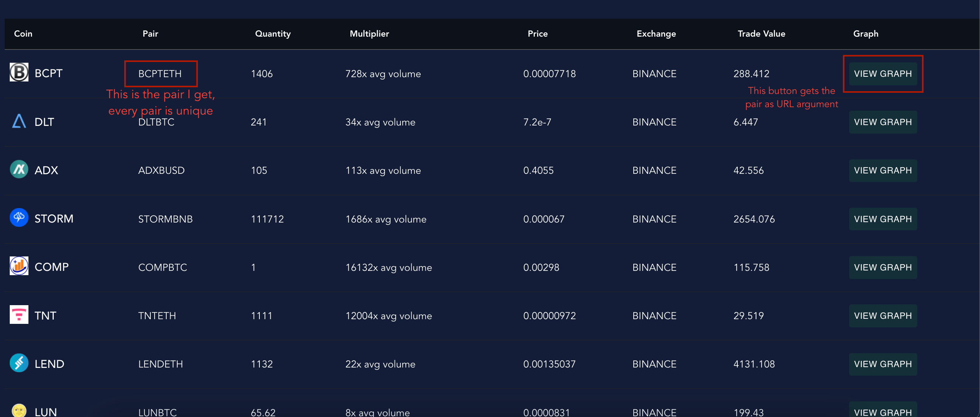Click BINANCE in the ADX row
The width and height of the screenshot is (980, 417).
pos(654,170)
